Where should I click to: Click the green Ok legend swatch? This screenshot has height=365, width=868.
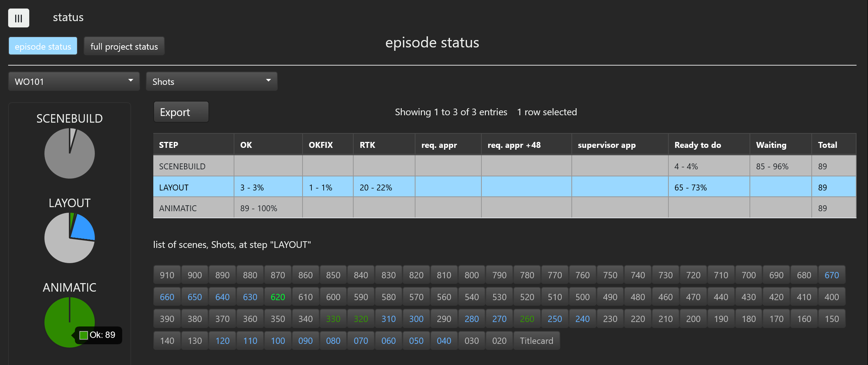(84, 335)
